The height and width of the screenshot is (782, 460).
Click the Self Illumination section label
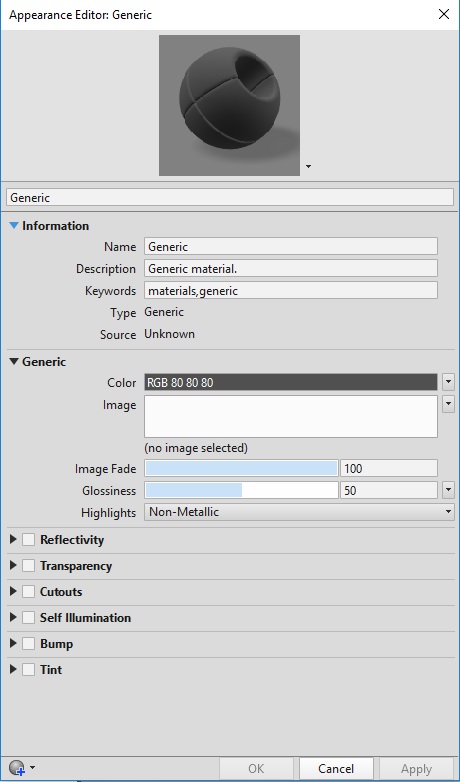85,617
